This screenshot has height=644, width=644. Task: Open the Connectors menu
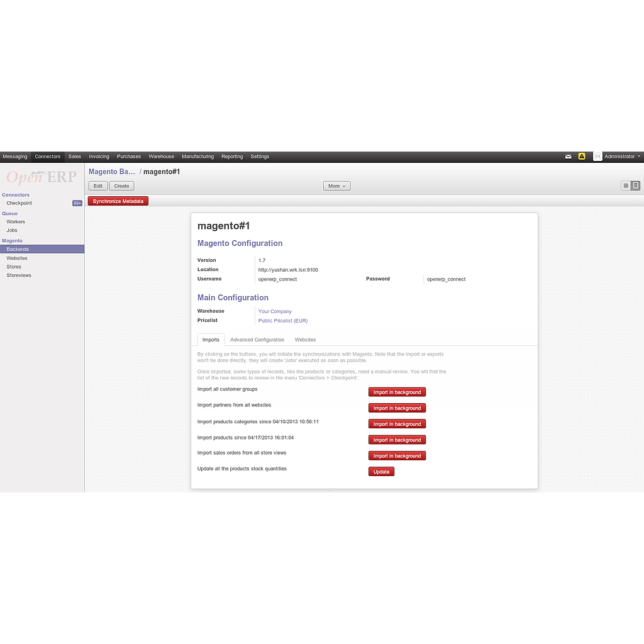(x=48, y=156)
